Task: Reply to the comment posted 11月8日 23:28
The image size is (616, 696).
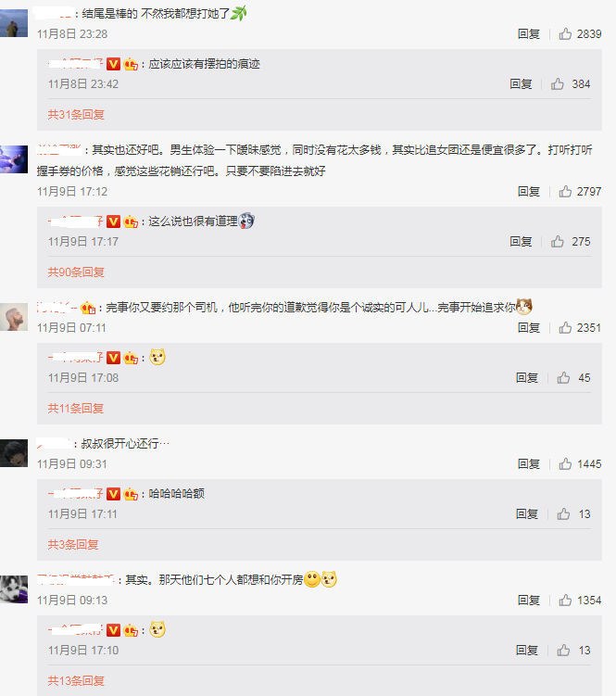Action: [529, 33]
